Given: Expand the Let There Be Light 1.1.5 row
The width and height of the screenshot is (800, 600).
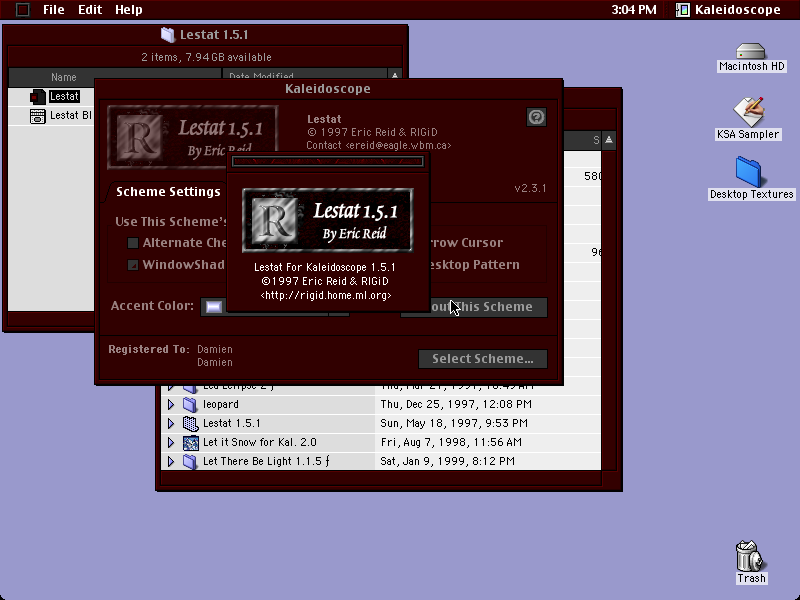Looking at the screenshot, I should (171, 461).
